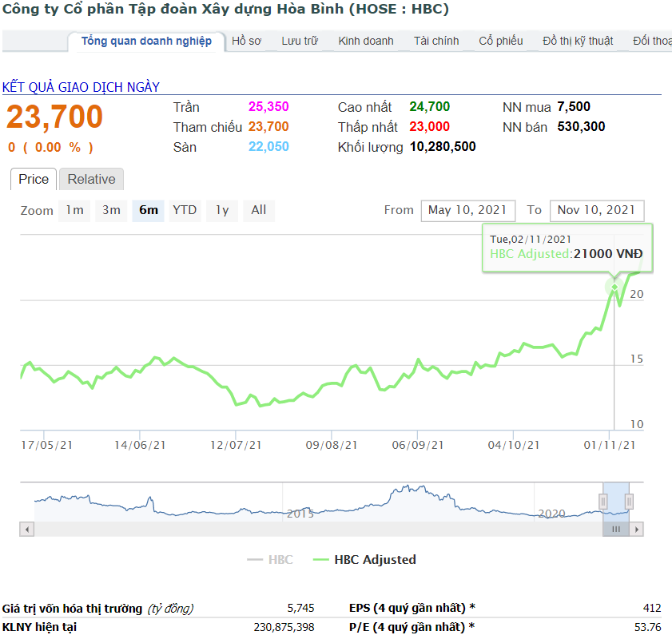Click the left handle of navigator range

pos(603,501)
